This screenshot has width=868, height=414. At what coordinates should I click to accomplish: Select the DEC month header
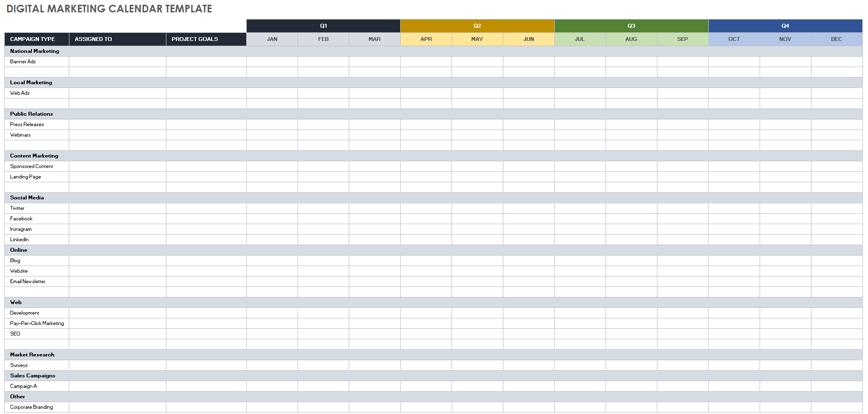[837, 39]
